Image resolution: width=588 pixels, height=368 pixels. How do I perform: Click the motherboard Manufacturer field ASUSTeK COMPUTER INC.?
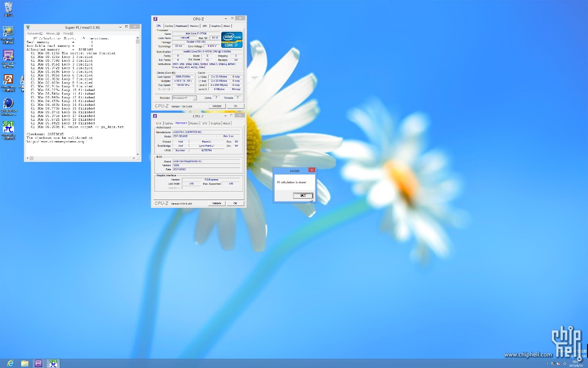pos(206,132)
